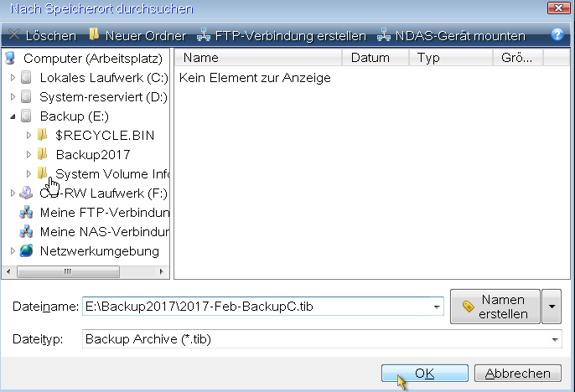
Task: Click NDAS-Gerät mounten toolbar item
Action: [x=451, y=36]
